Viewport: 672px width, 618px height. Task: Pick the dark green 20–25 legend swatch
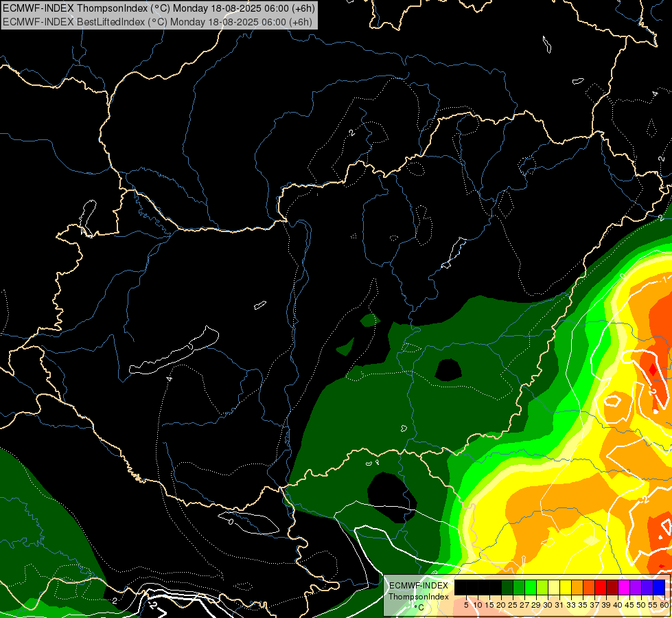click(x=507, y=587)
